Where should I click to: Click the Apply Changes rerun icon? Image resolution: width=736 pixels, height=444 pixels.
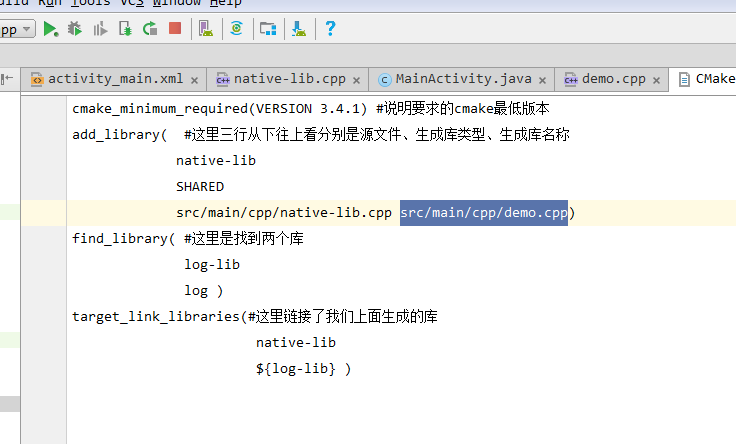150,29
